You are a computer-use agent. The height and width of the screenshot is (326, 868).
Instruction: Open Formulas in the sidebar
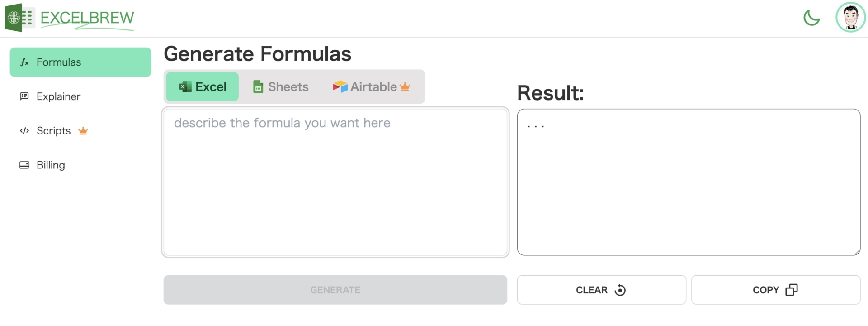tap(80, 62)
